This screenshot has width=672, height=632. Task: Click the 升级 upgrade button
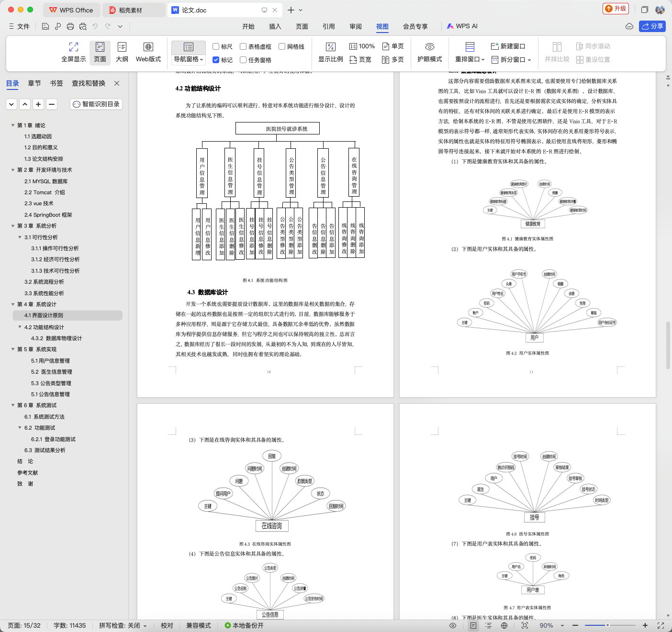(x=616, y=9)
